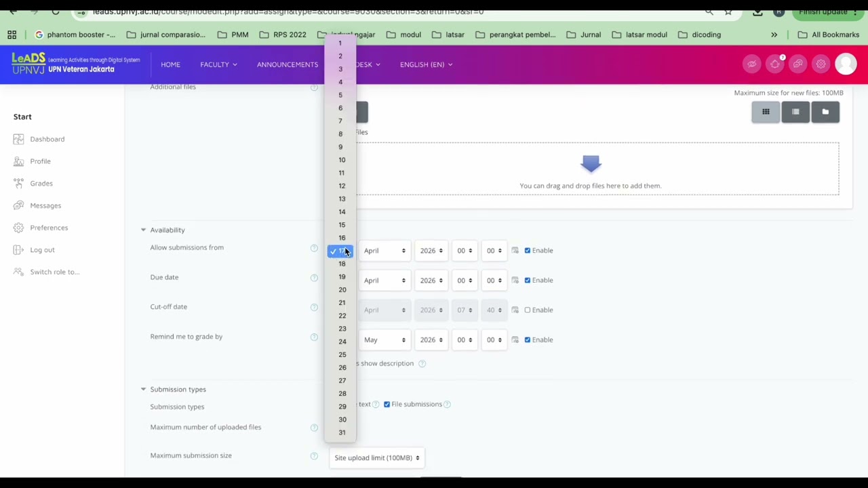868x488 pixels.
Task: Open the settings gear in the header
Action: pyautogui.click(x=821, y=64)
